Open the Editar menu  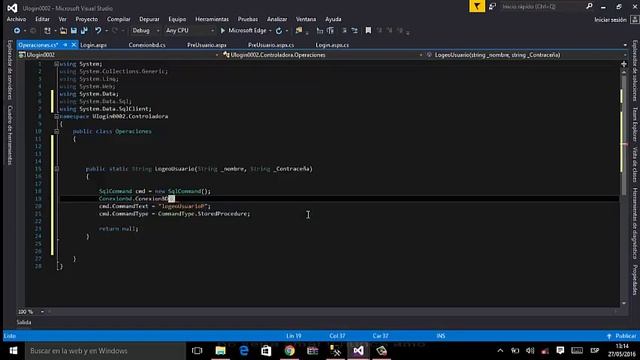[42, 19]
